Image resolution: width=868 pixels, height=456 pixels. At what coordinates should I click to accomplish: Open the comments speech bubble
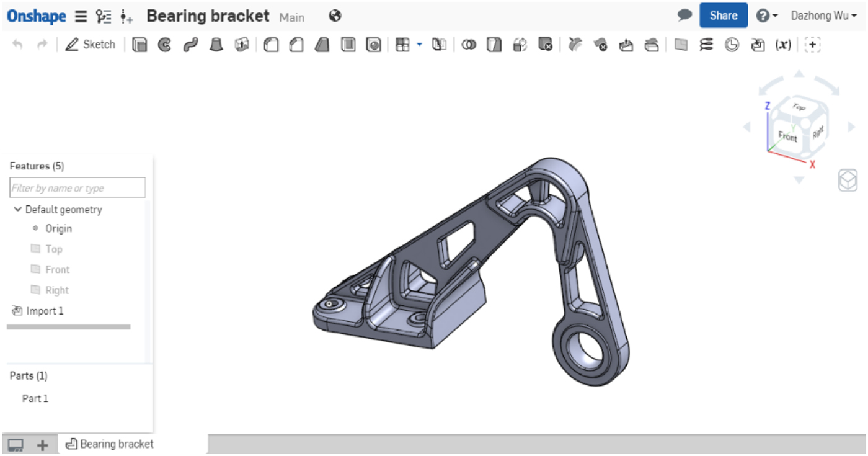click(x=684, y=16)
